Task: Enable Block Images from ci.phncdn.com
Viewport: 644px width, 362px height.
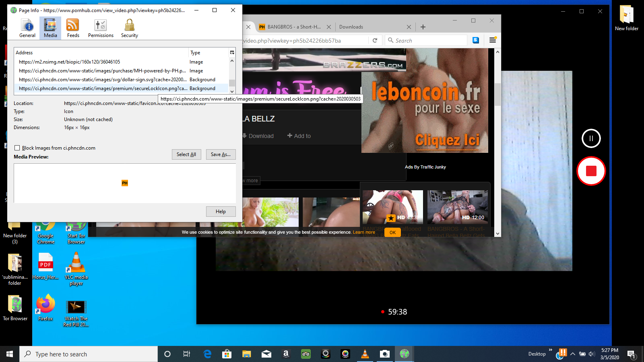Action: 17,148
